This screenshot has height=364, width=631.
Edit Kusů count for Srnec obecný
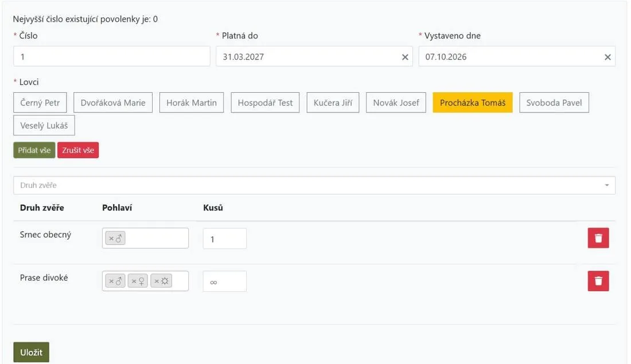[x=224, y=239]
